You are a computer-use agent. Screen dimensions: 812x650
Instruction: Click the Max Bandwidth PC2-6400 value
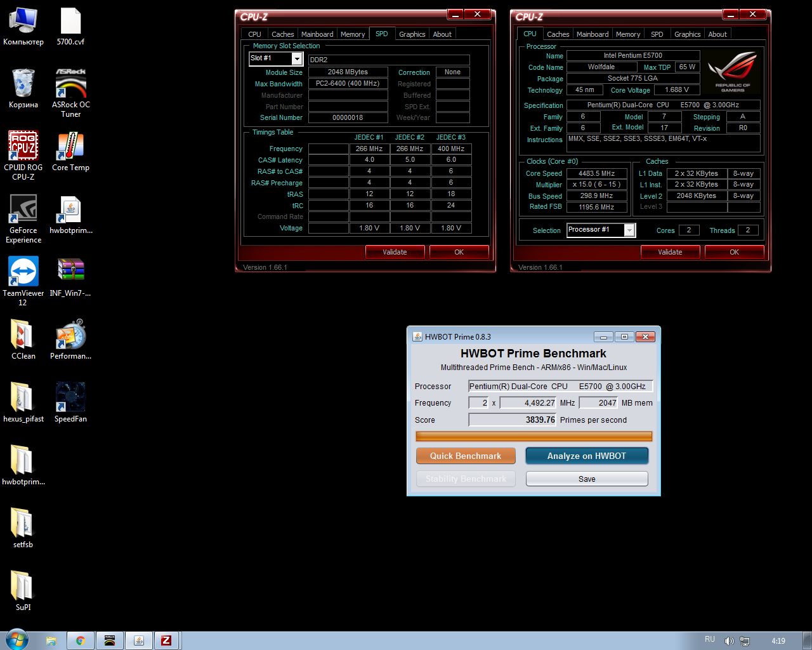click(x=348, y=83)
